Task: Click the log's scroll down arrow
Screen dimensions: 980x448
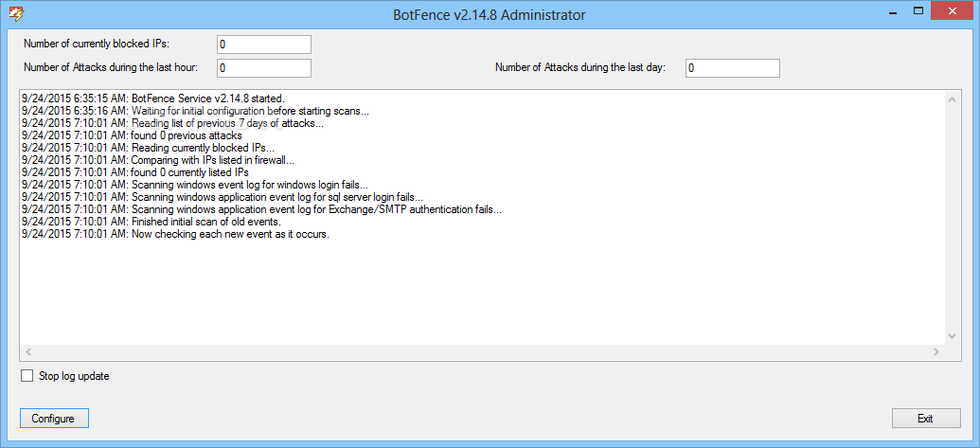Action: (x=952, y=335)
